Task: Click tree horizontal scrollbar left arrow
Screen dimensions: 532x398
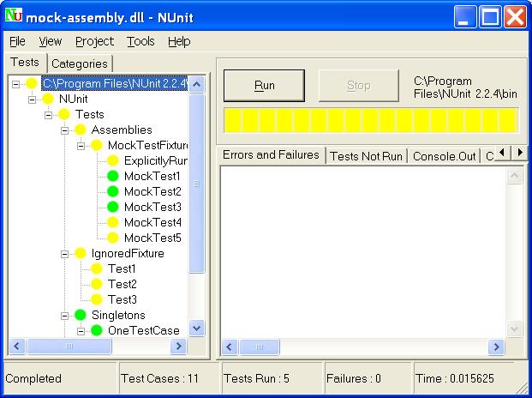Action: coord(17,347)
